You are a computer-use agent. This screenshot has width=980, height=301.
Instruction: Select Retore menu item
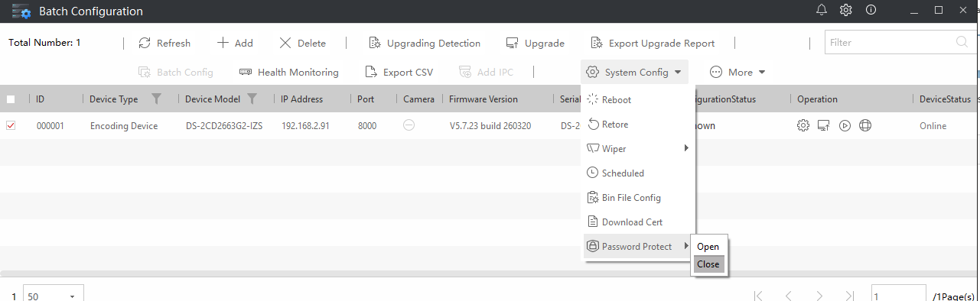(x=638, y=124)
